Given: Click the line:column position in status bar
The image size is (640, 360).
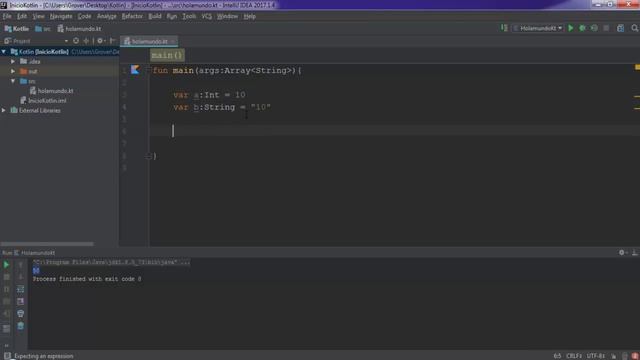Looking at the screenshot, I should (557, 356).
